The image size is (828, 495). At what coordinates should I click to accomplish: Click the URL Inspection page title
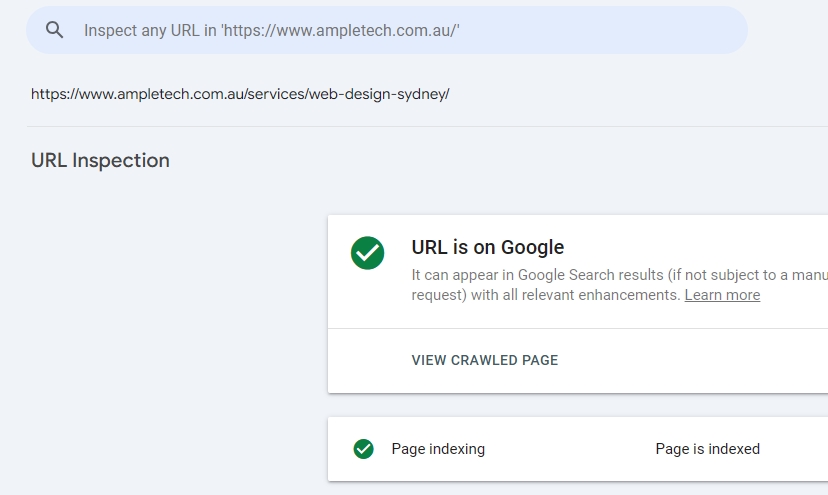click(100, 160)
